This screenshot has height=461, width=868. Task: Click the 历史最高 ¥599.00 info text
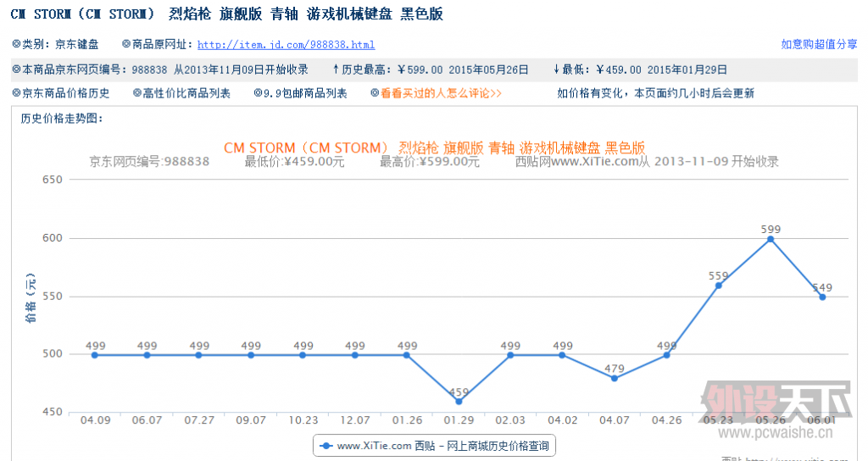pyautogui.click(x=430, y=69)
